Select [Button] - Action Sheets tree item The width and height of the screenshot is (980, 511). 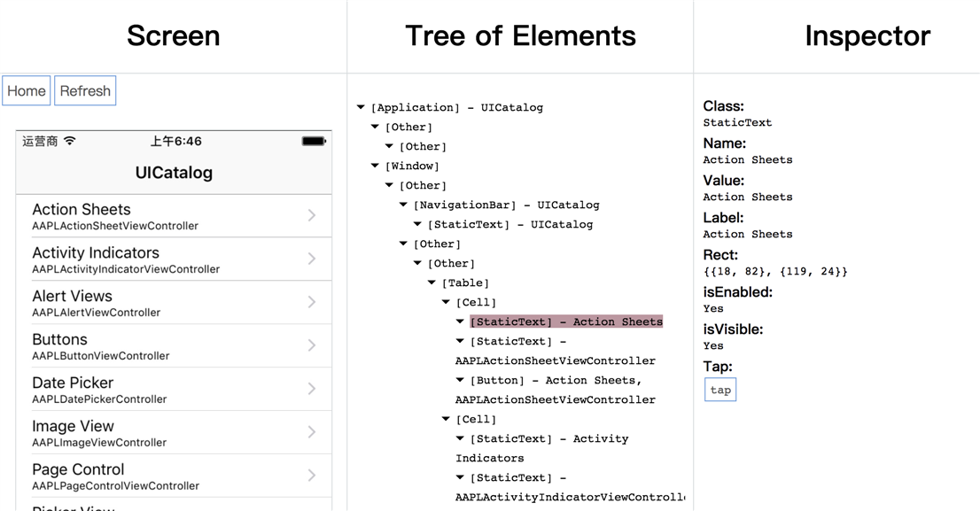click(x=556, y=390)
